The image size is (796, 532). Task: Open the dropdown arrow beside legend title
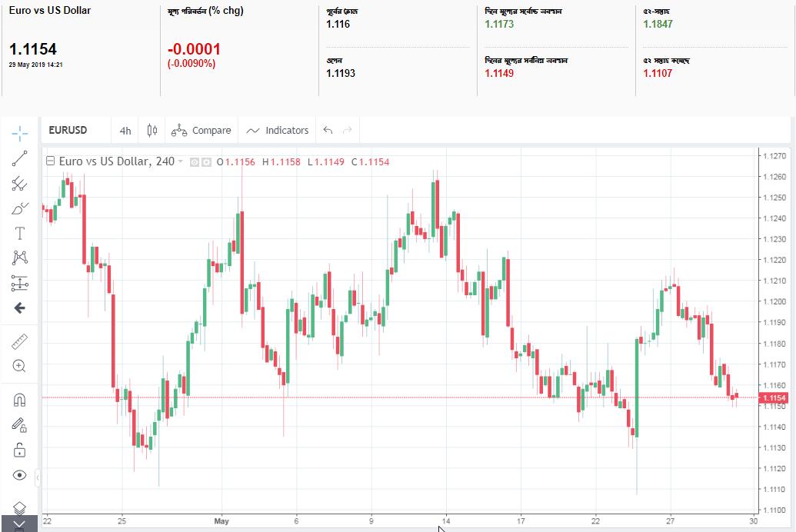(180, 161)
